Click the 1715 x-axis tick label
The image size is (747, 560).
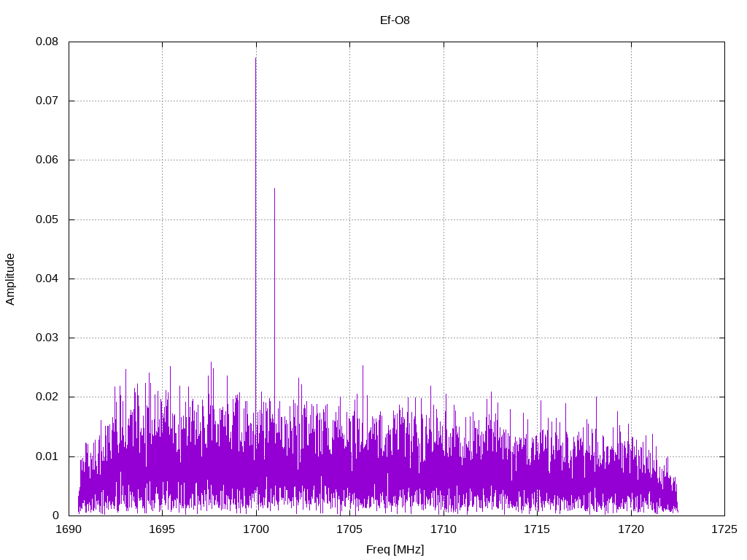coord(537,529)
